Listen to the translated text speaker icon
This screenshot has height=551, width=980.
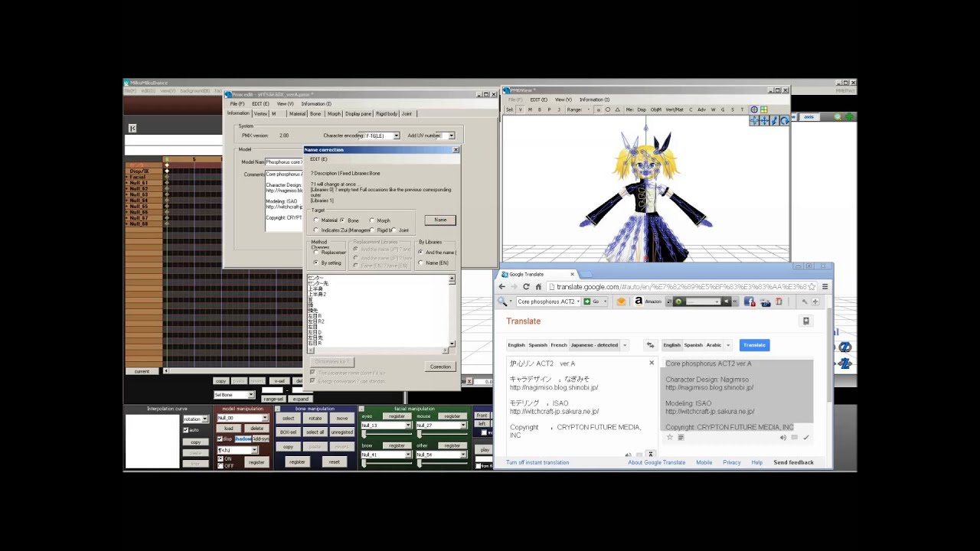(782, 438)
